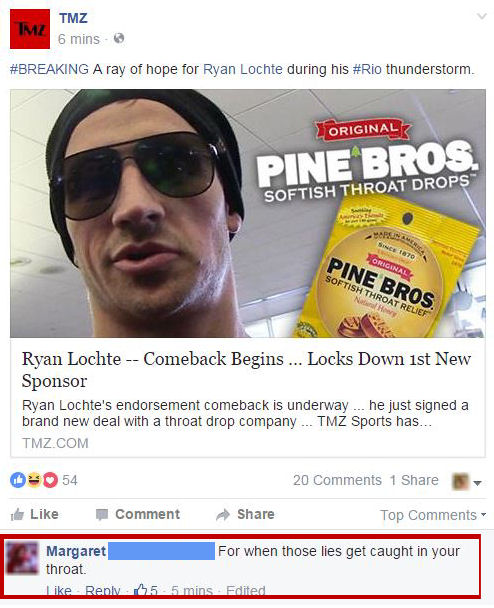This screenshot has width=494, height=608.
Task: Open the 20 Comments link
Action: pyautogui.click(x=337, y=480)
